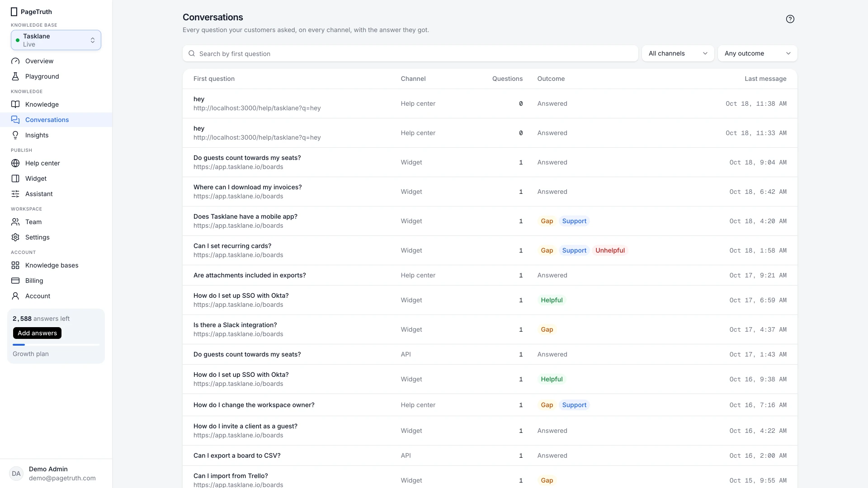
Task: Click the Assistant sliders icon
Action: [x=15, y=194]
